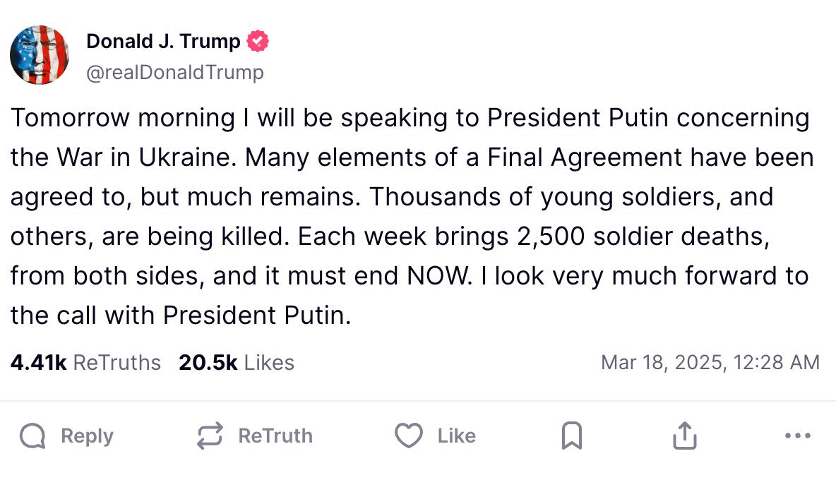Image resolution: width=836 pixels, height=504 pixels.
Task: Open the Donald J. Trump display name
Action: (163, 42)
